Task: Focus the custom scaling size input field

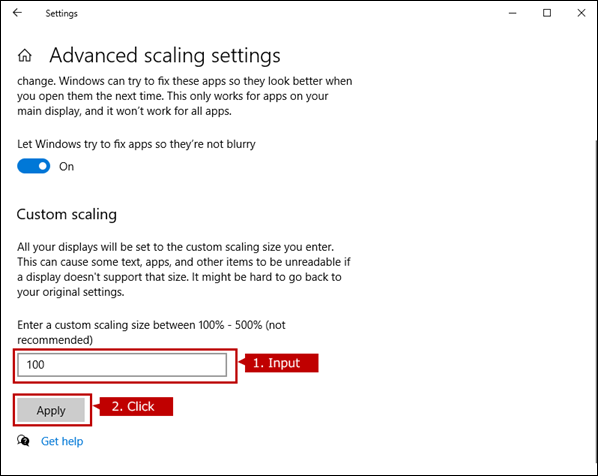Action: pos(122,365)
